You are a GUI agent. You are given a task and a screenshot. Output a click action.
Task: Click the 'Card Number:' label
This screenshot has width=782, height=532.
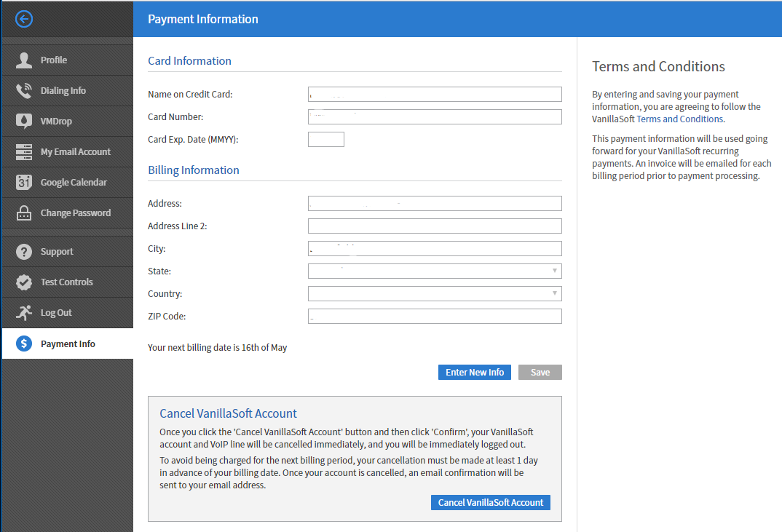175,117
